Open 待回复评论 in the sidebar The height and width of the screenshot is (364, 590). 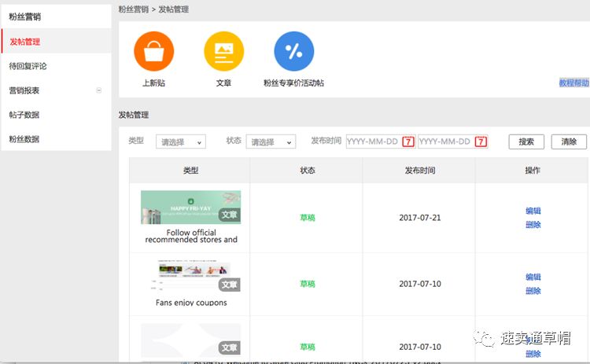(28, 66)
